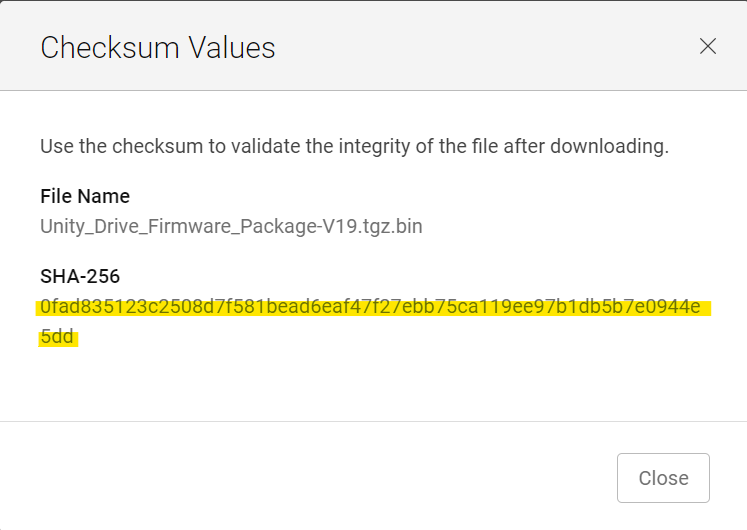Click the Checksum Values dialog title
This screenshot has height=530, width=747.
coord(157,47)
